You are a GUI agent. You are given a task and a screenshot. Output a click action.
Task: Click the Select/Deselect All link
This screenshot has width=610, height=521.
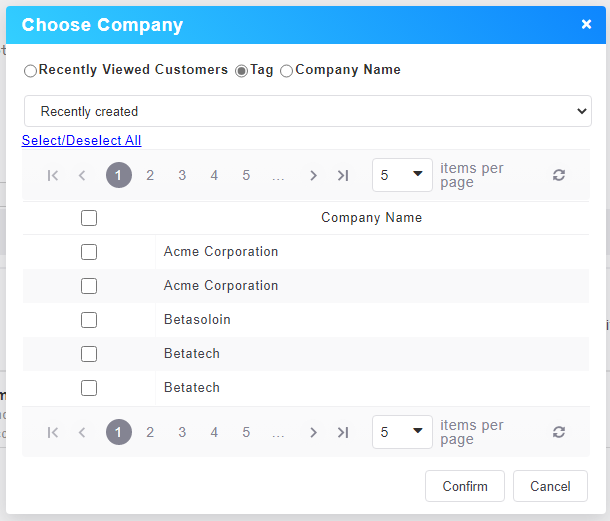tap(81, 141)
